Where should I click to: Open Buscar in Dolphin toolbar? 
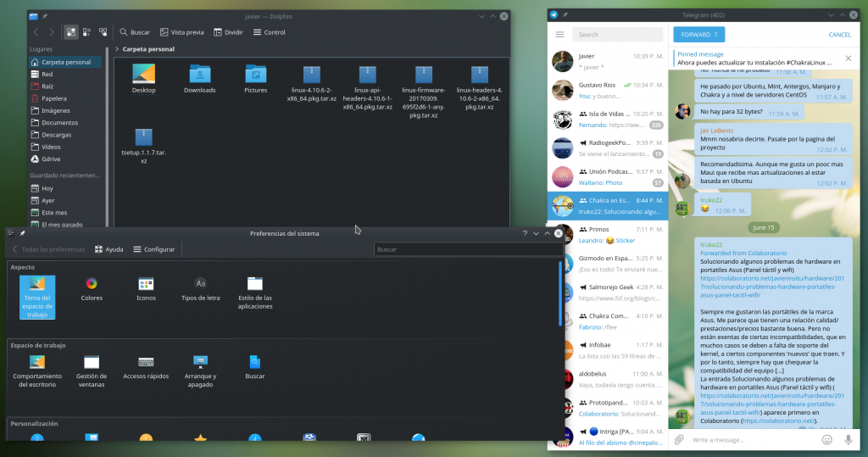pos(135,32)
